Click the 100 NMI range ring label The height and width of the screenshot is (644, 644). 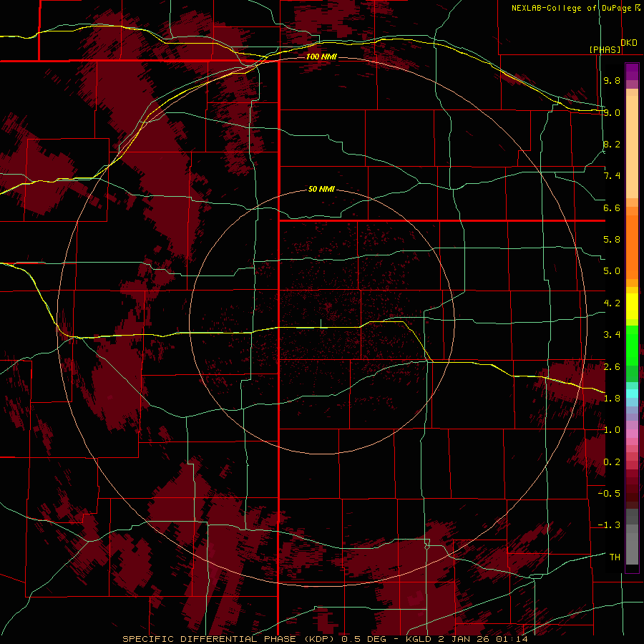321,57
